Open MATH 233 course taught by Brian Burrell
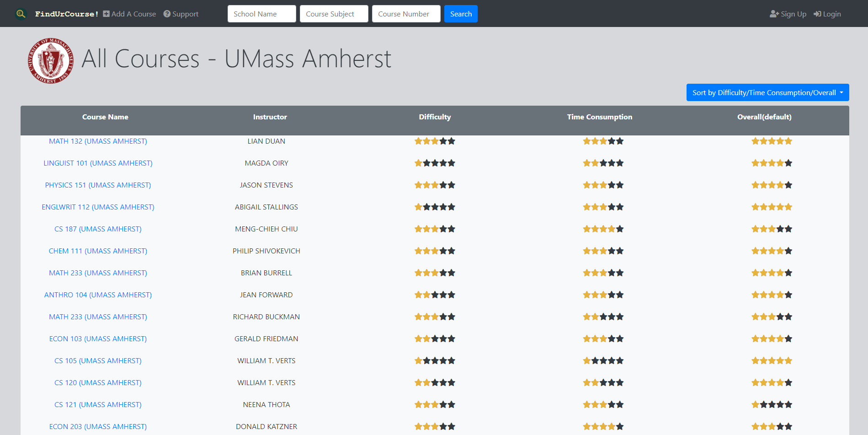868x435 pixels. click(x=98, y=273)
